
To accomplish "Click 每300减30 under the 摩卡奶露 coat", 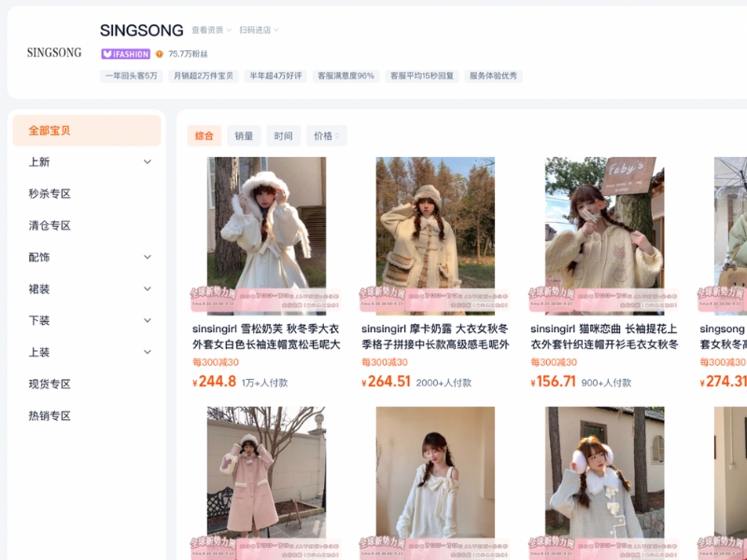I will pos(385,362).
